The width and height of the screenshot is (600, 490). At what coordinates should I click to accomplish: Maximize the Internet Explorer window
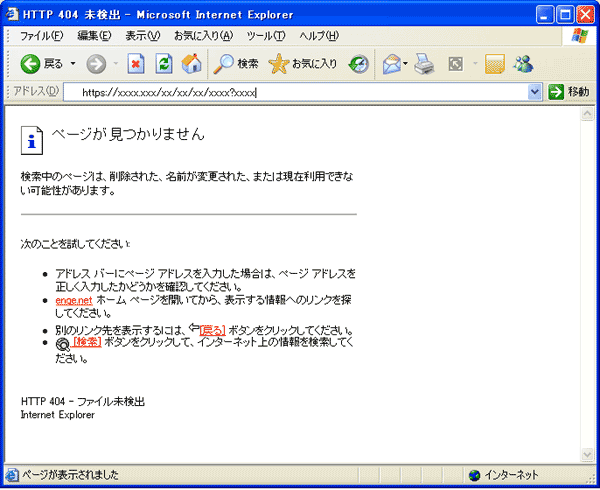pos(565,15)
